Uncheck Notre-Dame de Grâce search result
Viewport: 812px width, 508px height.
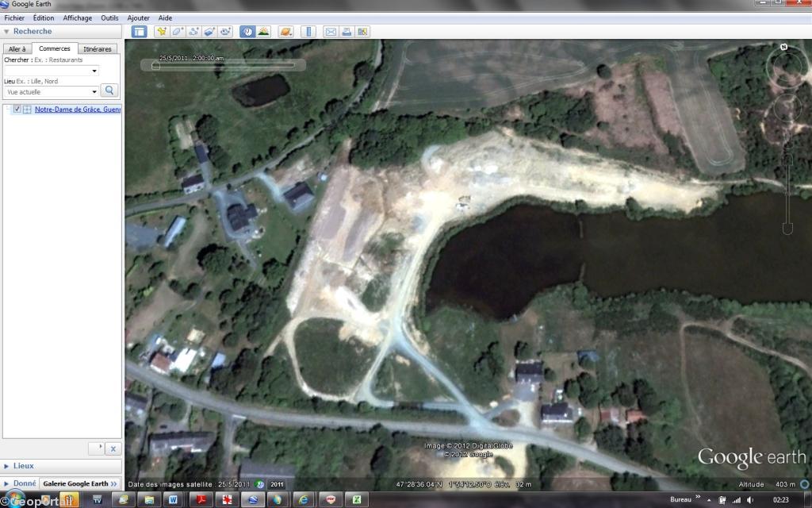[17, 110]
